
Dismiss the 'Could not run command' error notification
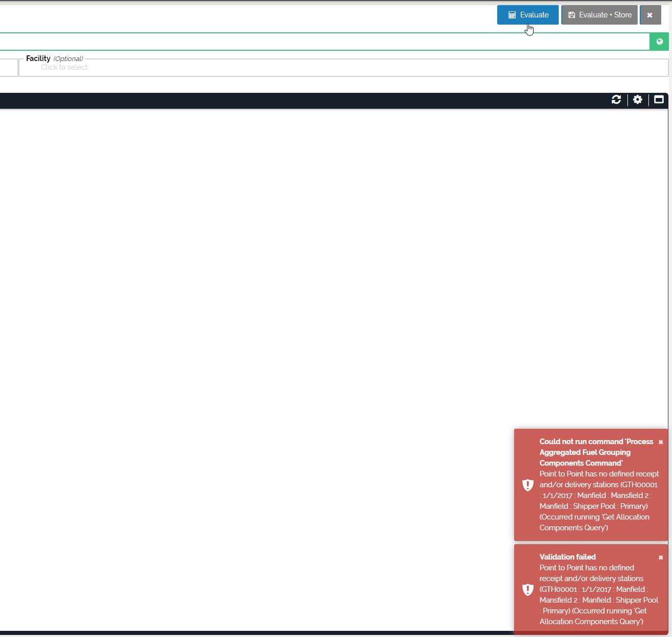[x=661, y=442]
